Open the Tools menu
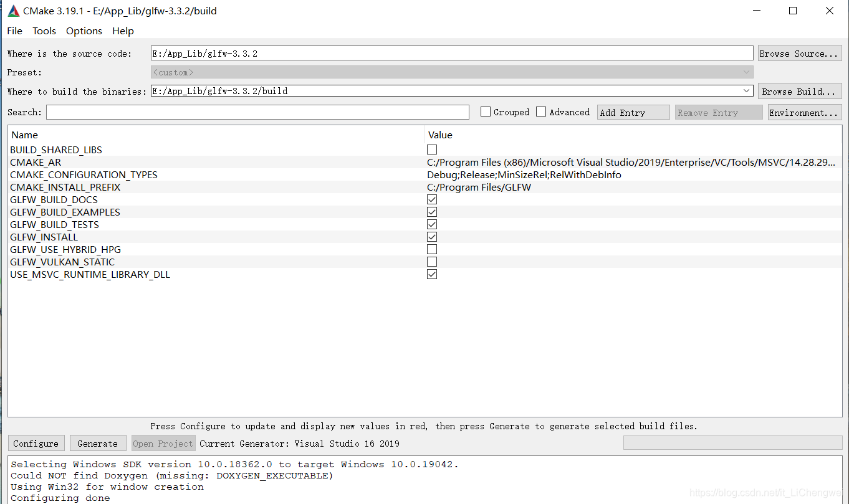Image resolution: width=849 pixels, height=504 pixels. click(x=44, y=31)
